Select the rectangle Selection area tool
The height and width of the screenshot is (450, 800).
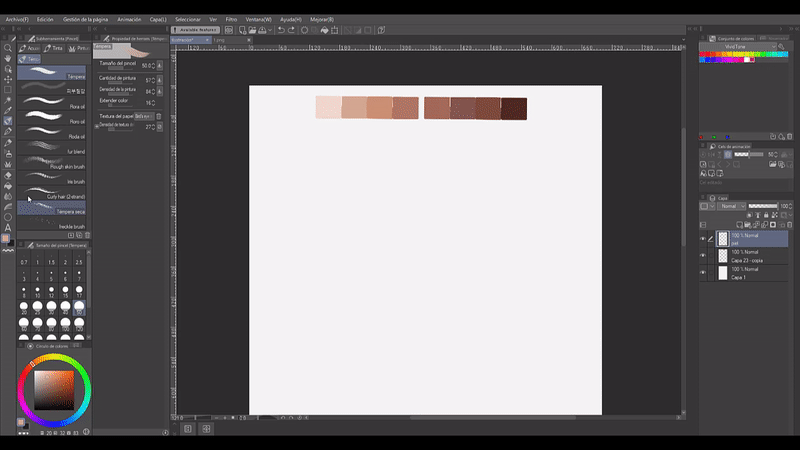point(8,90)
